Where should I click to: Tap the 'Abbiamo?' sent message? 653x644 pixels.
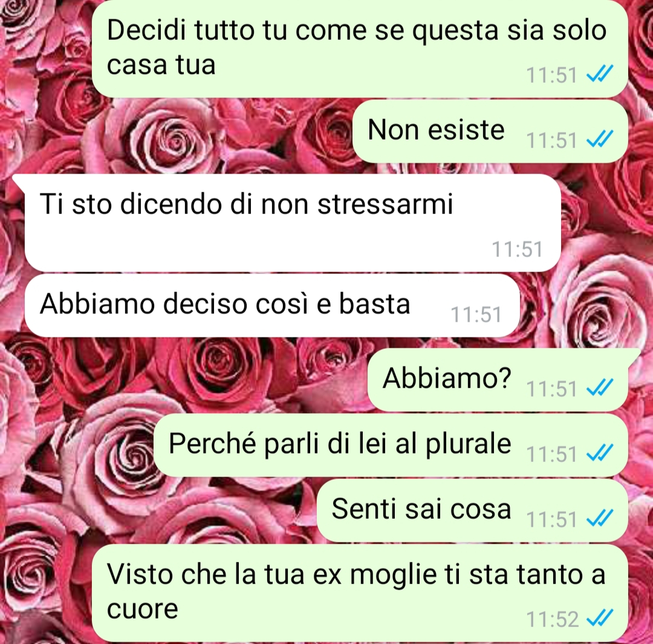(x=498, y=380)
